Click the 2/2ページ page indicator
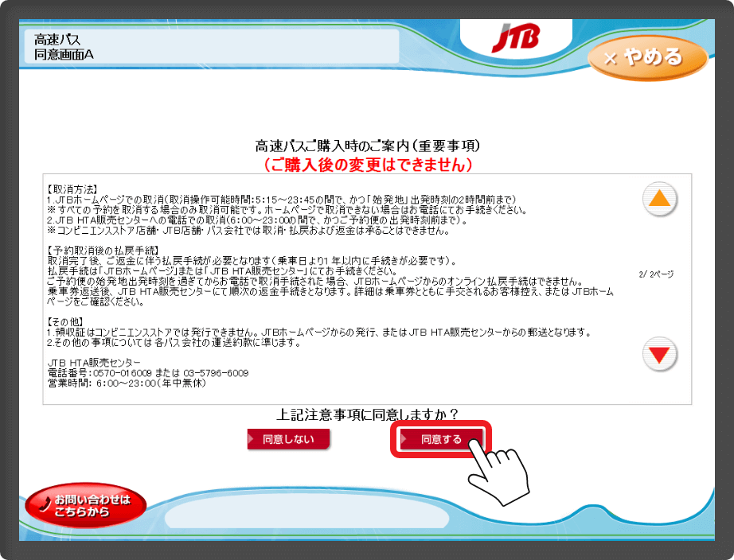 click(656, 274)
